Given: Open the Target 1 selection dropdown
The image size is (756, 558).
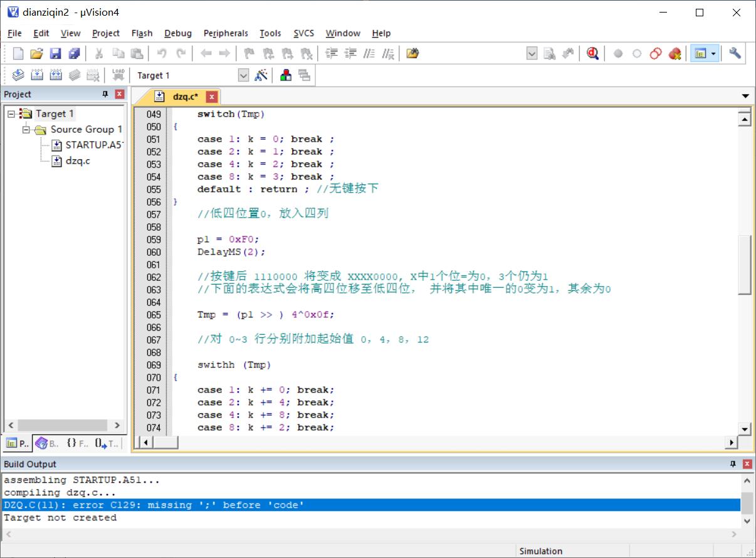Looking at the screenshot, I should [244, 76].
